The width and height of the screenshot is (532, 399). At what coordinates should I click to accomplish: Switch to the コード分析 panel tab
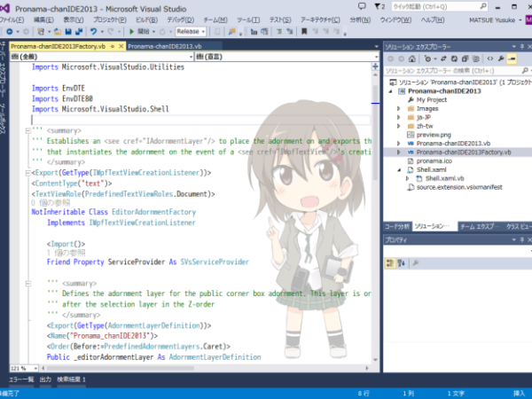point(397,226)
